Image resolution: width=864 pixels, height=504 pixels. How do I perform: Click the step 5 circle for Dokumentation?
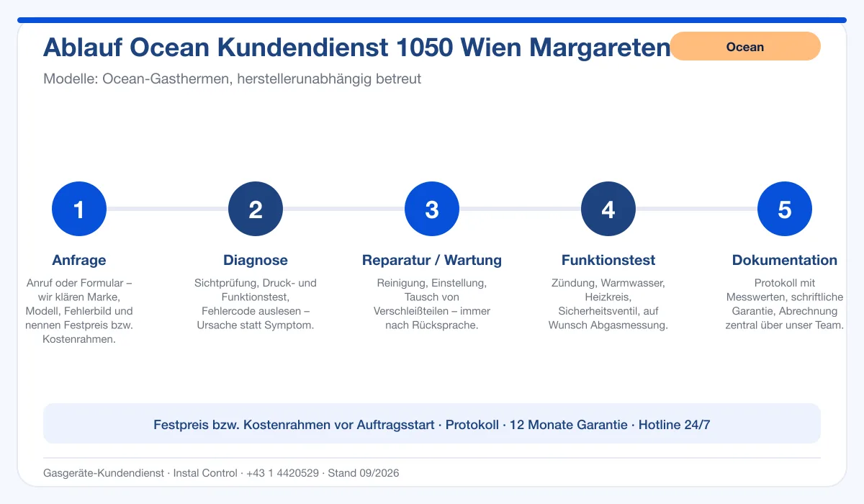pyautogui.click(x=785, y=210)
